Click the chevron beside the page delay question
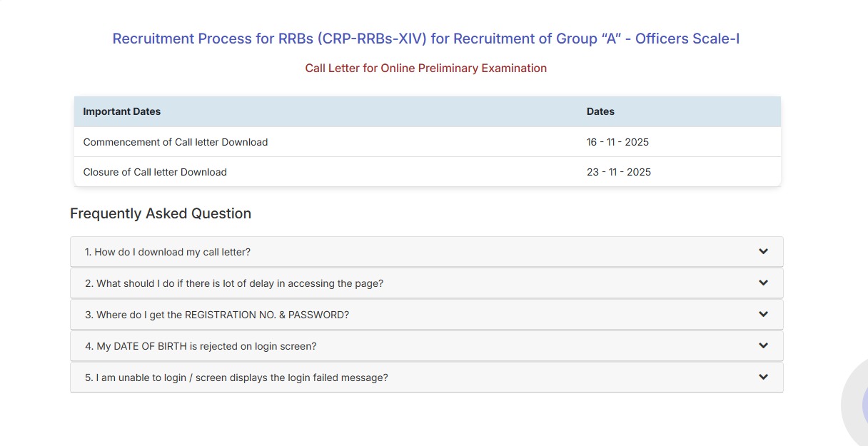The image size is (868, 446). (763, 283)
